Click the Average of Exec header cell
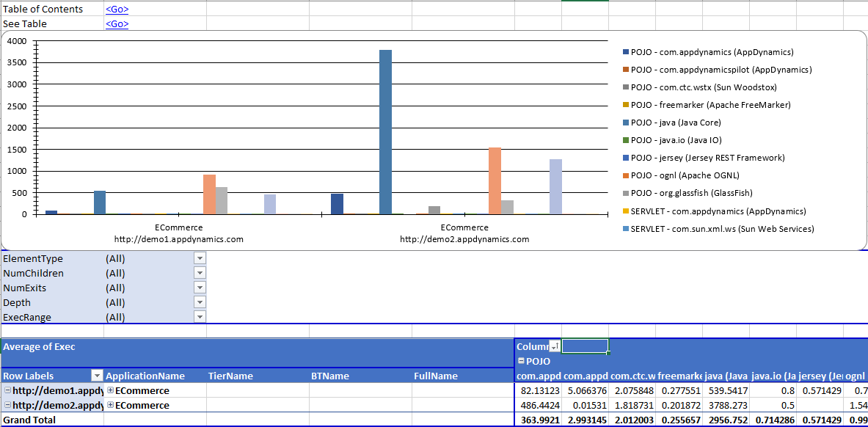The image size is (868, 427). 39,346
